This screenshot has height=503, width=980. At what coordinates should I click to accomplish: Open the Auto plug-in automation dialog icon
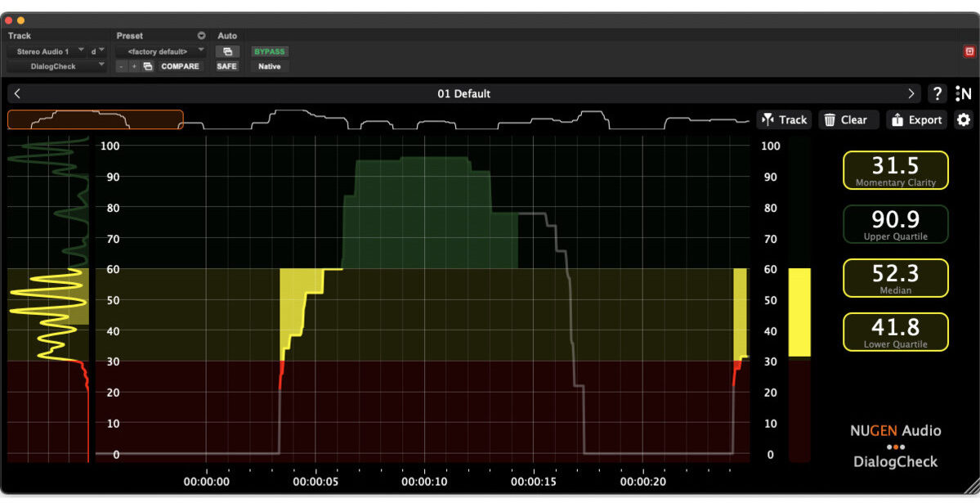[x=227, y=52]
